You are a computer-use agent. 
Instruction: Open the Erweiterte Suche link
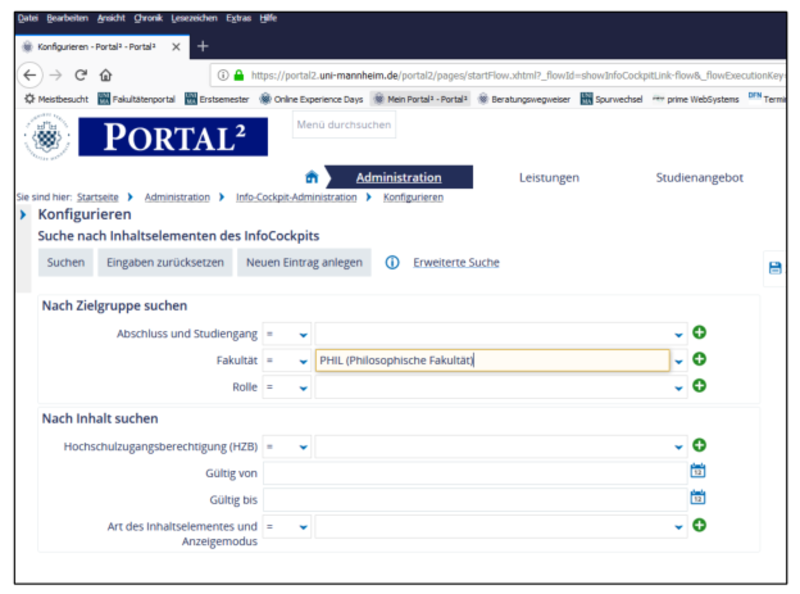[x=456, y=262]
